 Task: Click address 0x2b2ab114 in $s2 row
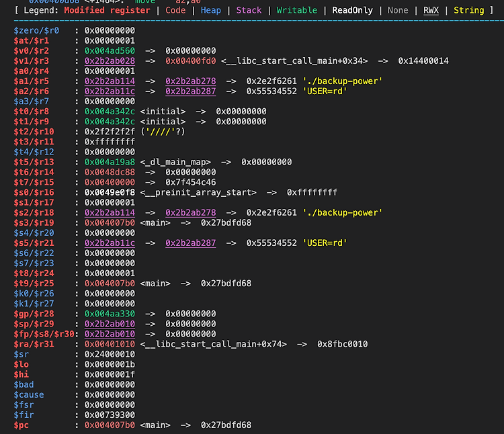coord(110,213)
